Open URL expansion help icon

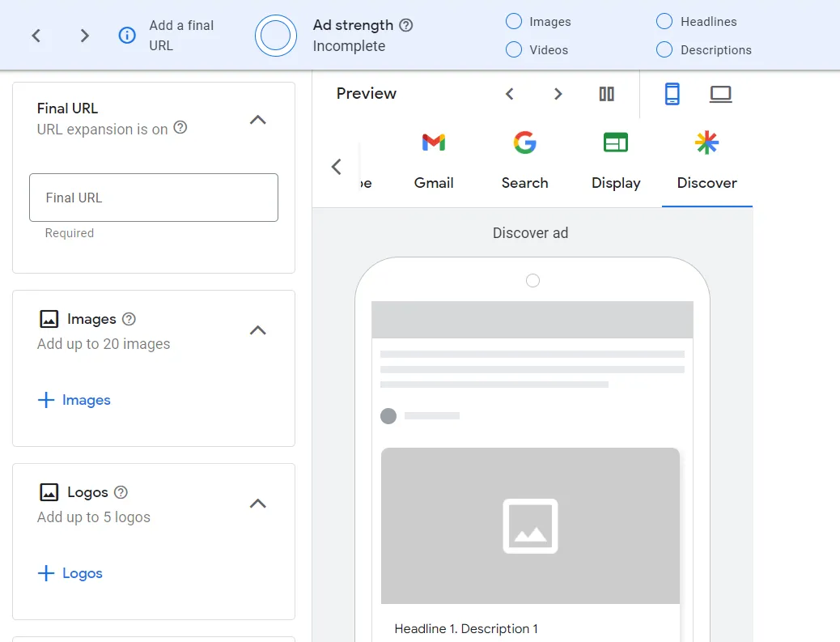coord(180,128)
